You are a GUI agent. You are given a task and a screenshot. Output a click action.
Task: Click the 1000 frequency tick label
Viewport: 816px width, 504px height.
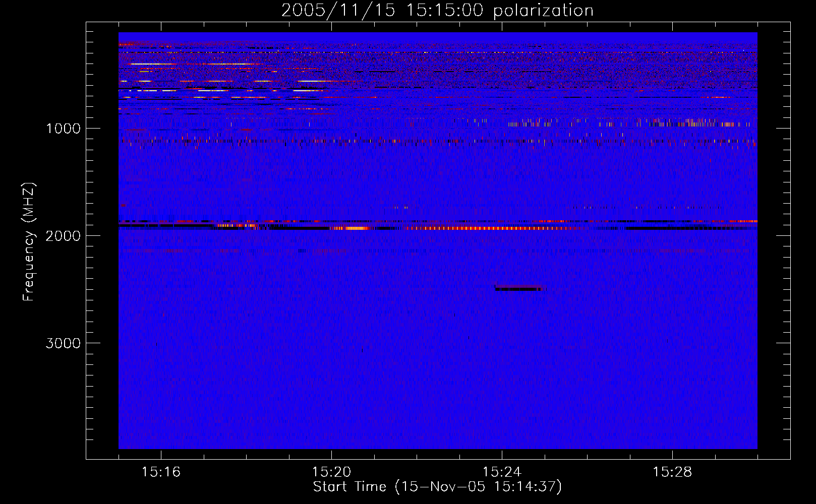[x=63, y=128]
